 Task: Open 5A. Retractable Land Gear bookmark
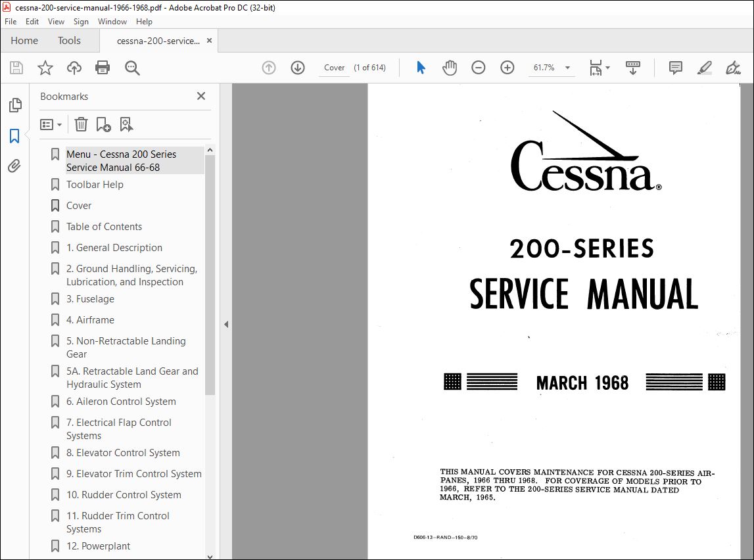132,378
